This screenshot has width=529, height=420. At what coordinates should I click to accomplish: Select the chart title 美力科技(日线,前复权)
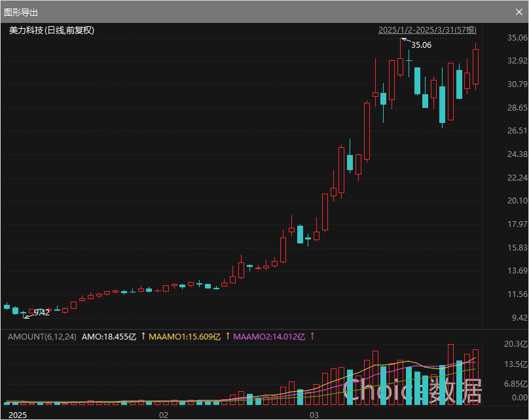tap(51, 30)
